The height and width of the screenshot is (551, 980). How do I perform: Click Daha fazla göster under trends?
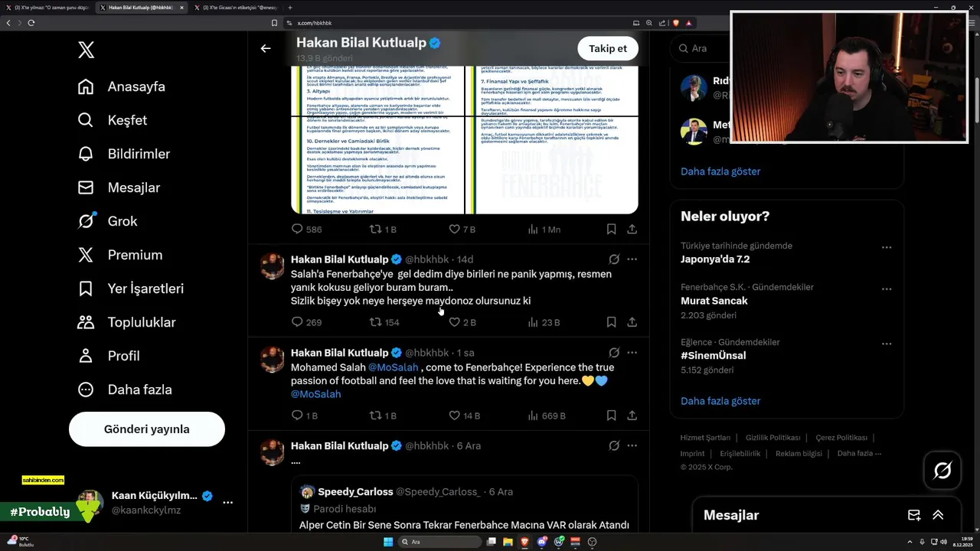pyautogui.click(x=720, y=401)
